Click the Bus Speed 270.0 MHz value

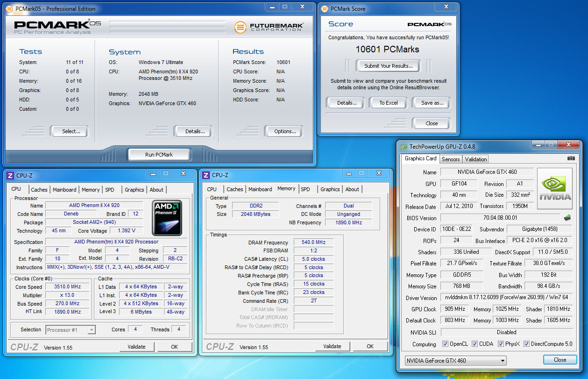pos(67,304)
